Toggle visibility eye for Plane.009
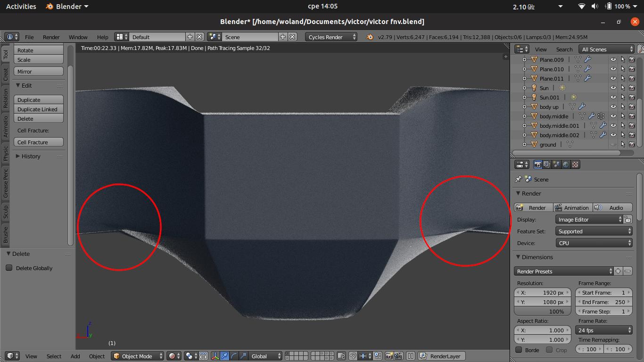644x362 pixels. (613, 60)
